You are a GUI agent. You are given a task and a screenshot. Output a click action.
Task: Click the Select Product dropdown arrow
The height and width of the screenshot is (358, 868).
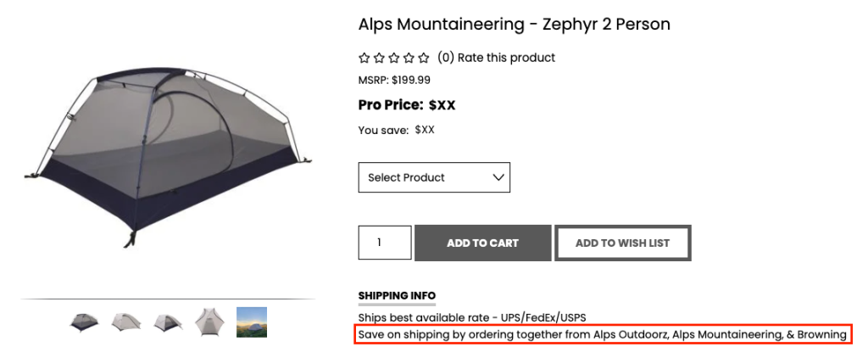pyautogui.click(x=498, y=177)
